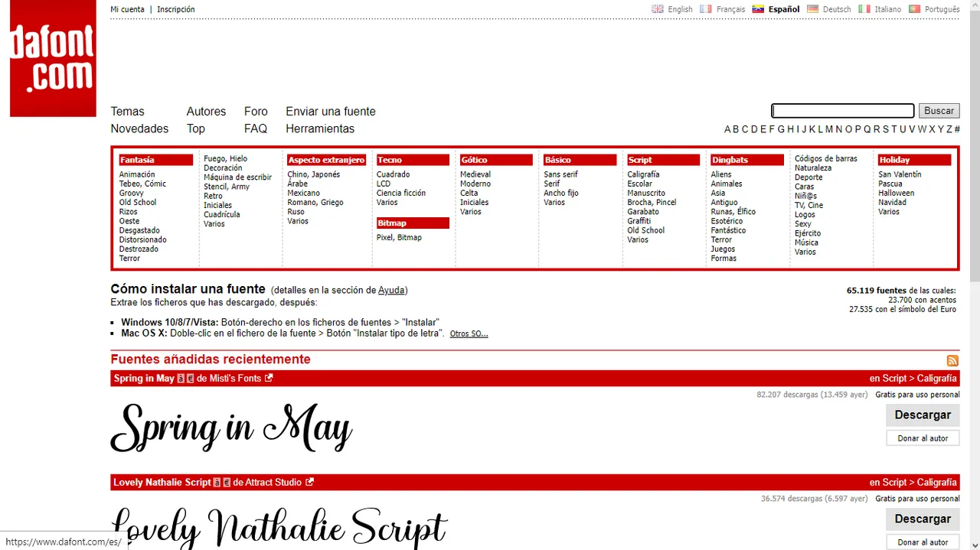980x550 pixels.
Task: Open the Novedades page
Action: 139,129
